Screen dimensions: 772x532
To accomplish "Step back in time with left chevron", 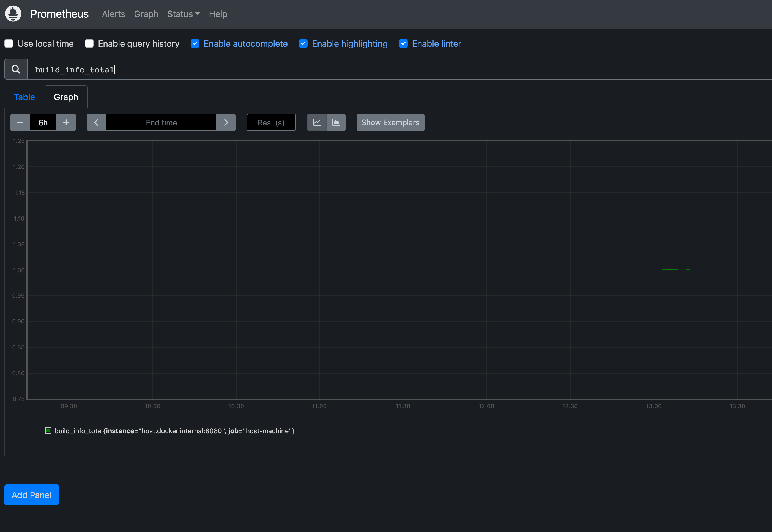I will (96, 122).
